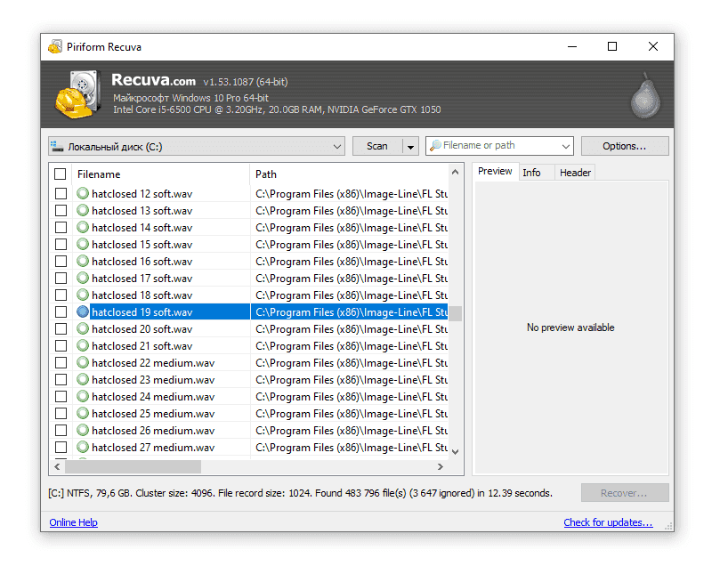Select the hatclosed 13 soft.wav filename
Viewport: 728px width, 566px height.
click(142, 211)
